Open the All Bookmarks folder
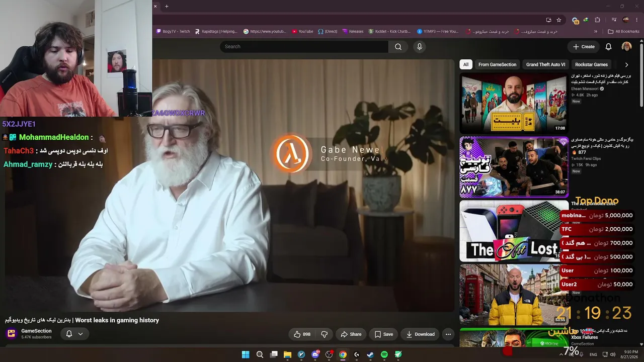This screenshot has width=644, height=362. [x=623, y=31]
